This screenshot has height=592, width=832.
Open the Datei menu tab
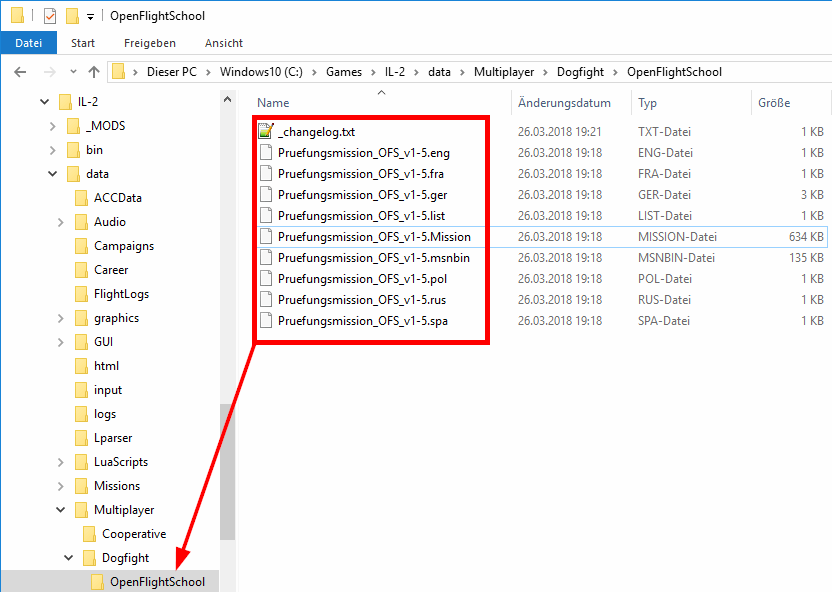point(29,43)
